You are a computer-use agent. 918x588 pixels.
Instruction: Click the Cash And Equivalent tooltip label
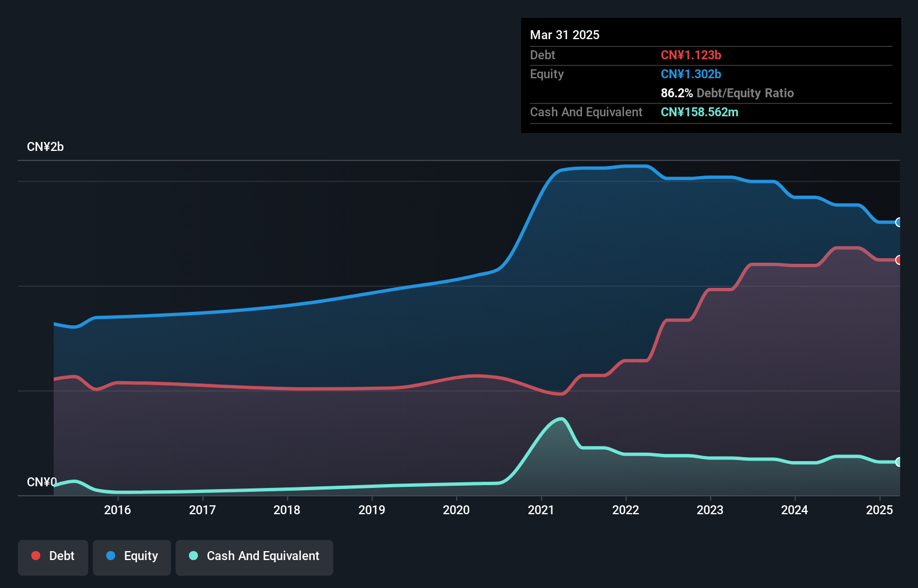point(586,112)
